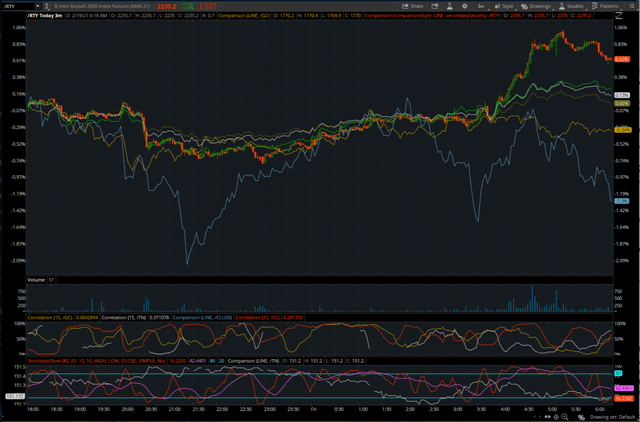Click the E-mini Russell 2000 Index Futures title
The height and width of the screenshot is (422, 640).
point(102,6)
